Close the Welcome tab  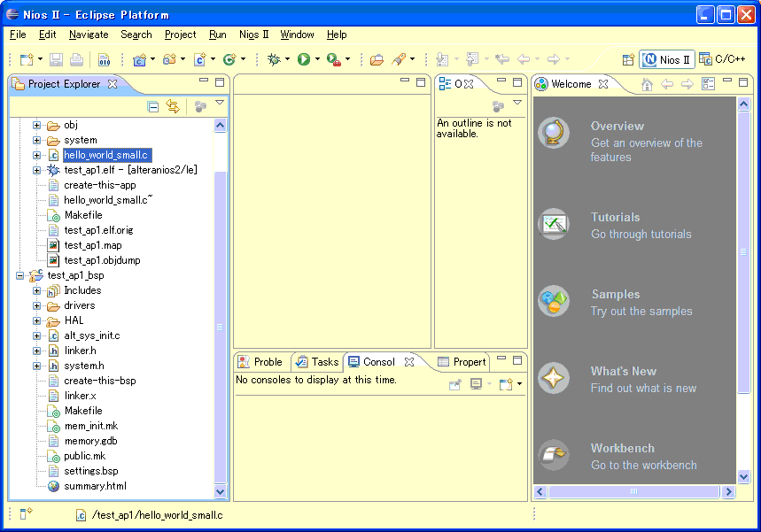pos(602,84)
